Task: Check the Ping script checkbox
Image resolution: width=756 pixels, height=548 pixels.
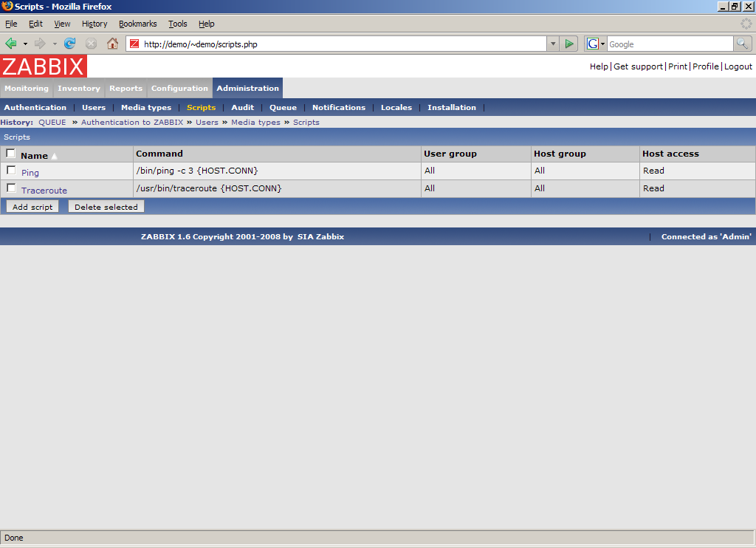Action: (11, 171)
